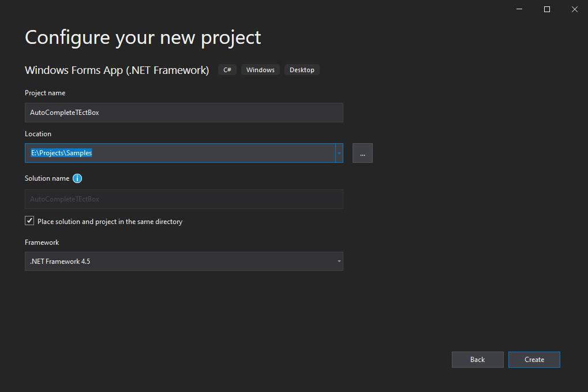The image size is (588, 392).
Task: Click inside the Location path field
Action: tap(180, 153)
